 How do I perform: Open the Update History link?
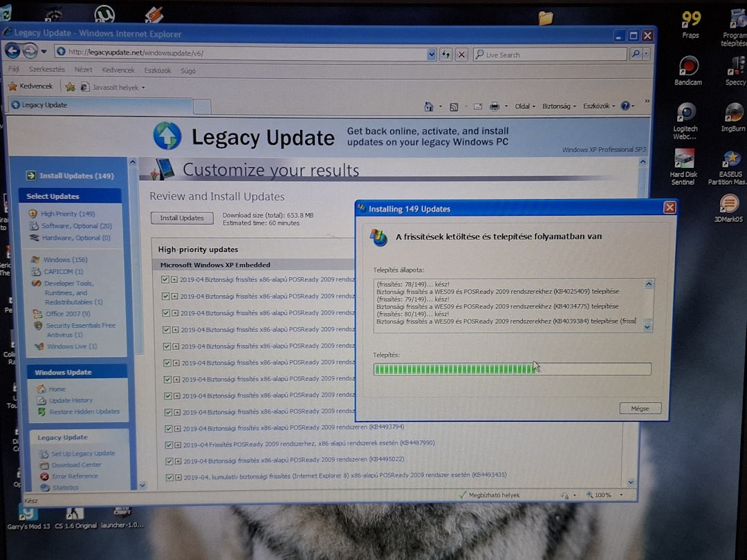[x=71, y=400]
